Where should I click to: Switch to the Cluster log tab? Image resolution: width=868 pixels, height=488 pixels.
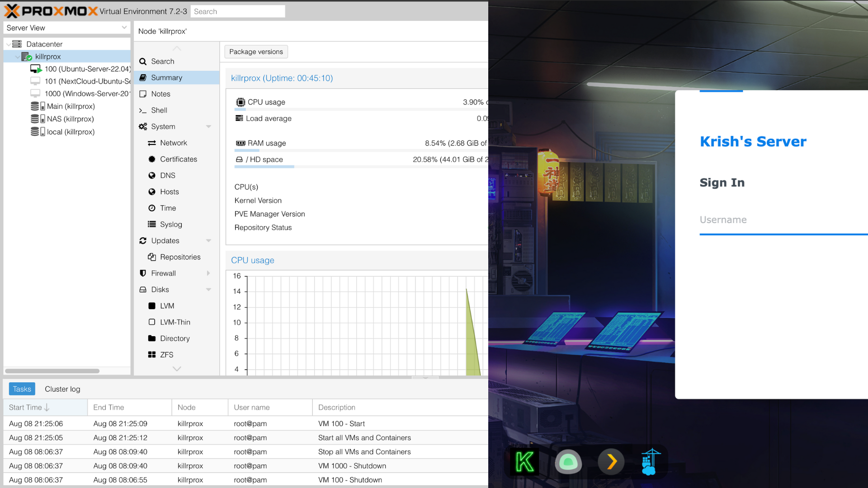pyautogui.click(x=62, y=389)
